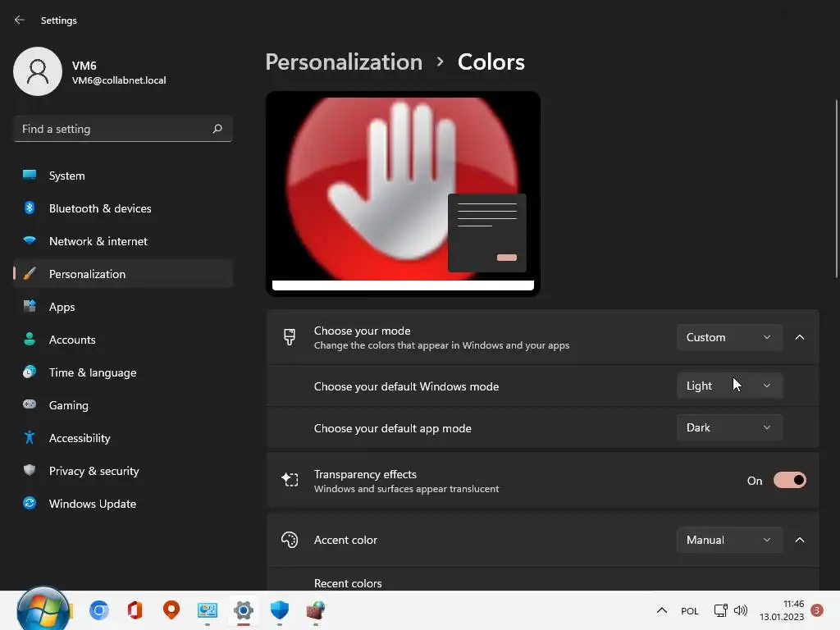Image resolution: width=840 pixels, height=630 pixels.
Task: Open the blue security shield on taskbar
Action: coord(279,610)
